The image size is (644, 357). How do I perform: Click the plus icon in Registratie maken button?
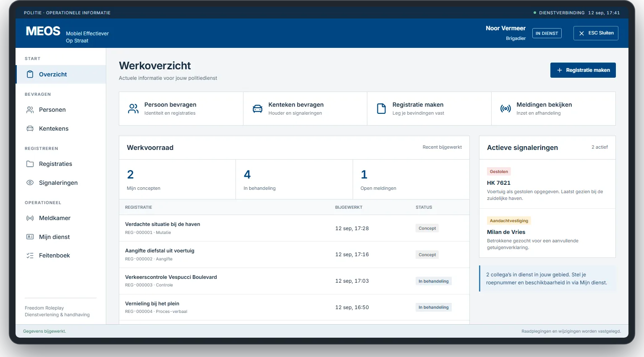coord(559,70)
